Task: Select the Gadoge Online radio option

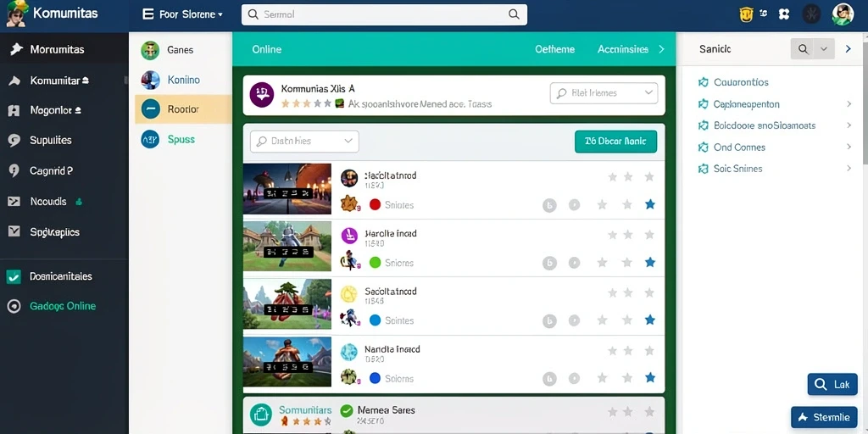Action: pyautogui.click(x=14, y=307)
